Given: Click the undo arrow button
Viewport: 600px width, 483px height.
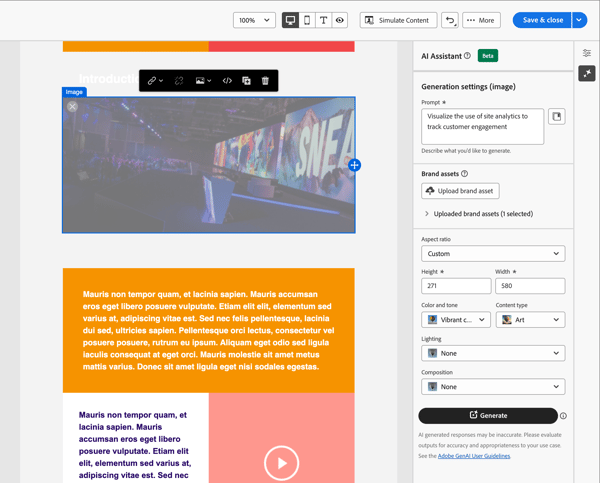Looking at the screenshot, I should tap(450, 20).
